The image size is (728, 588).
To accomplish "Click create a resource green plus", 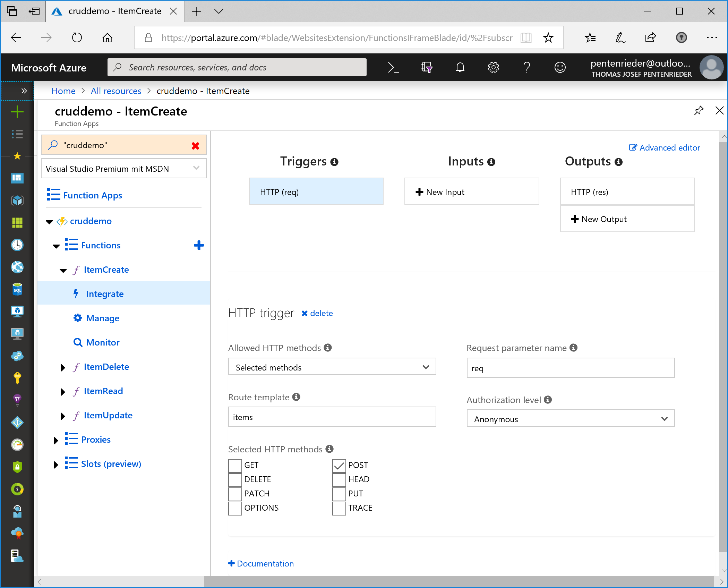I will pos(17,112).
